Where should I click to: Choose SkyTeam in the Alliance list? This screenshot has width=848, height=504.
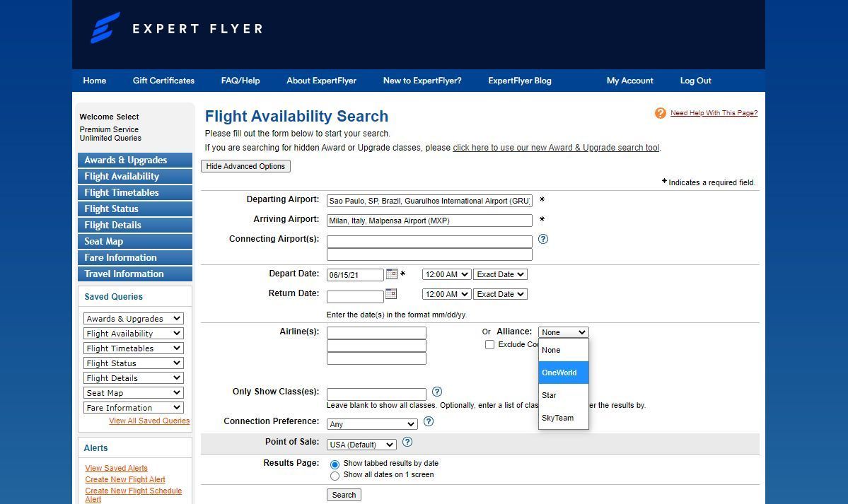[x=564, y=418]
